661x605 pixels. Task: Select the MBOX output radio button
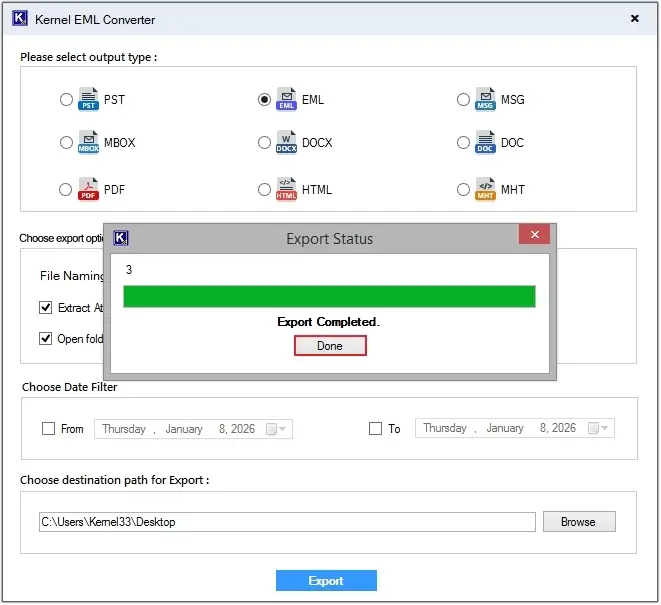[66, 143]
